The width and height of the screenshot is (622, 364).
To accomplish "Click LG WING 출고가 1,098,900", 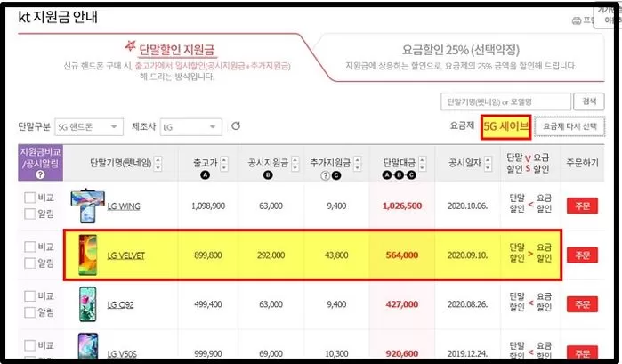I will point(208,206).
